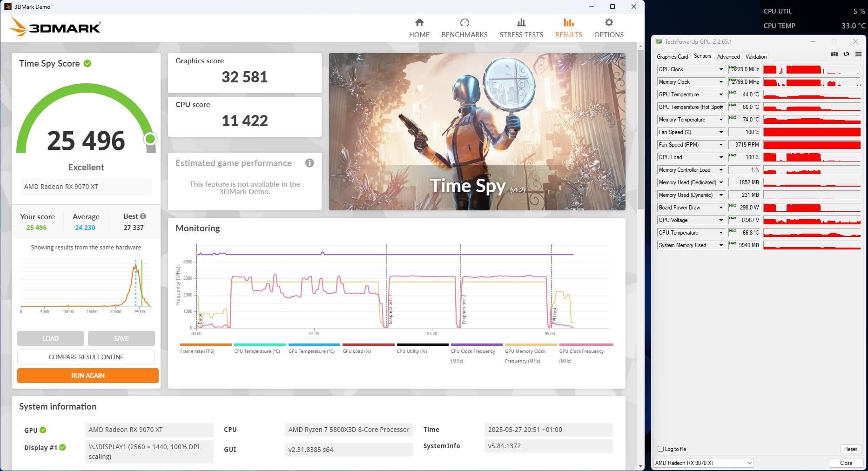Click the LOAD button
This screenshot has height=471, width=868.
tap(51, 338)
